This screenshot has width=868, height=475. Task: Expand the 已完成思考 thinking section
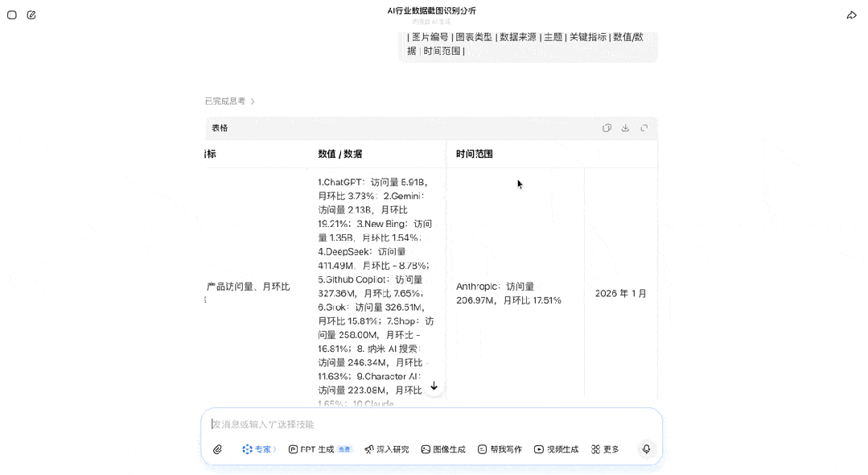pos(225,101)
